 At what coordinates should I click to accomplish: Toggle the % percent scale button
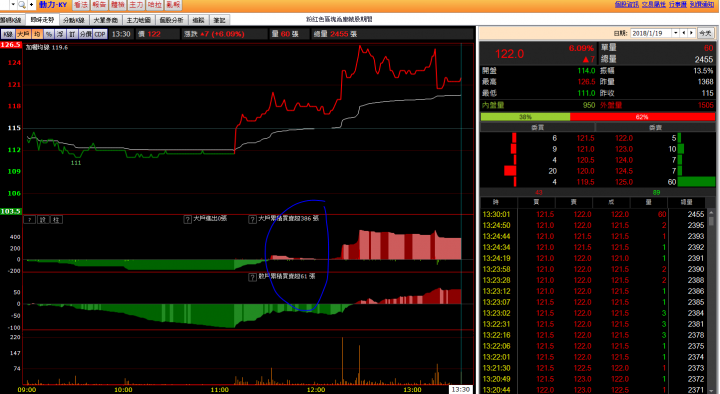click(49, 34)
